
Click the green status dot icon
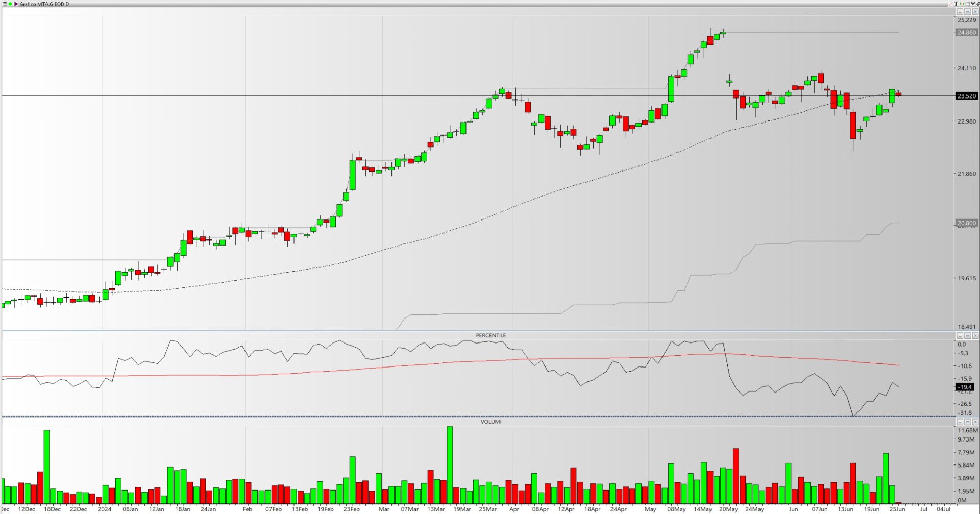[x=10, y=4]
